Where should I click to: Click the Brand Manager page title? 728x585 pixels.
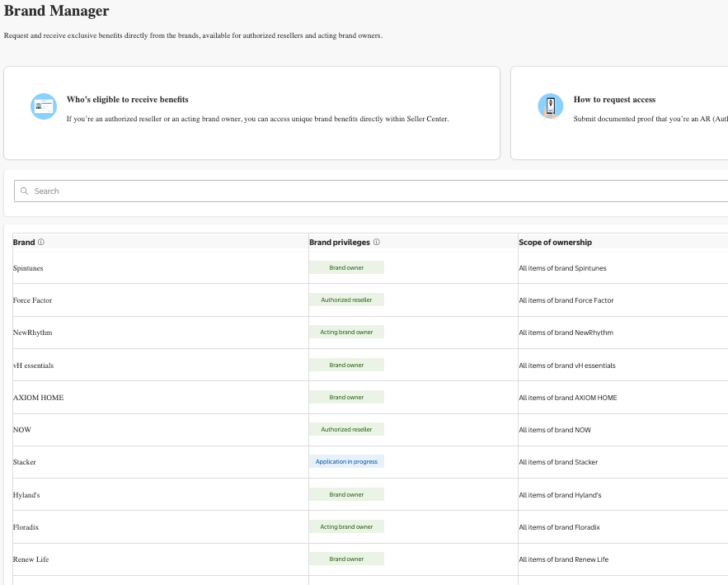coord(57,11)
